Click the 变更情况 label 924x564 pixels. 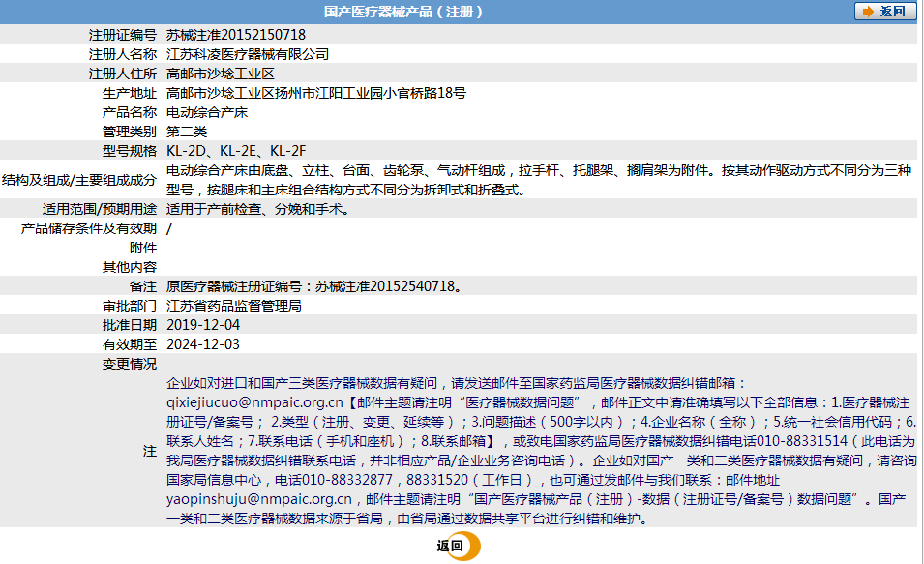point(130,364)
